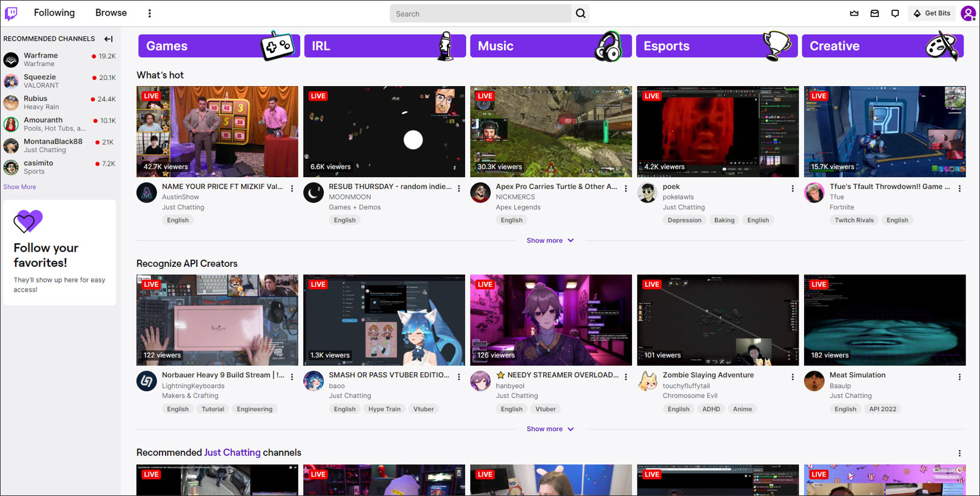
Task: Expand Recognize API Creators with Show more
Action: (550, 429)
